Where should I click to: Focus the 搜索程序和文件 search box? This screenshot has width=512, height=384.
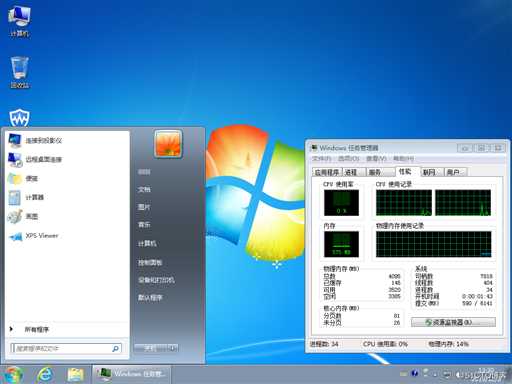click(66, 349)
